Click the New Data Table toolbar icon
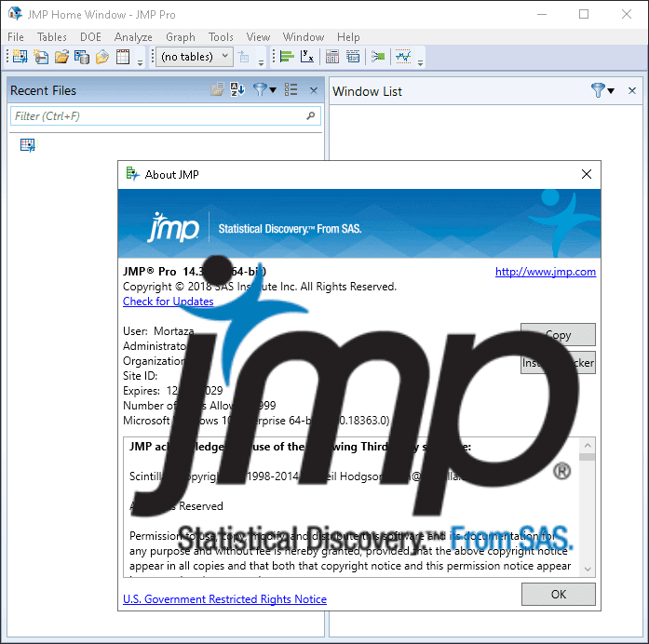The image size is (649, 644). point(20,57)
